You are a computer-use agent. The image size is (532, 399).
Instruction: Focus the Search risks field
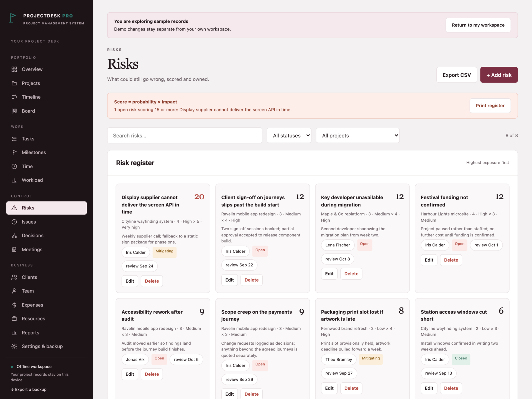(185, 135)
